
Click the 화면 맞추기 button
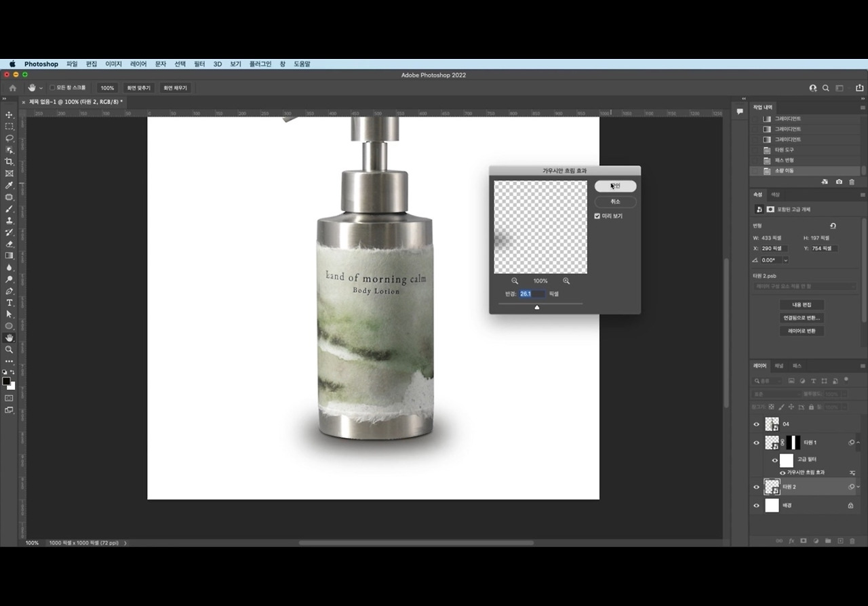138,88
